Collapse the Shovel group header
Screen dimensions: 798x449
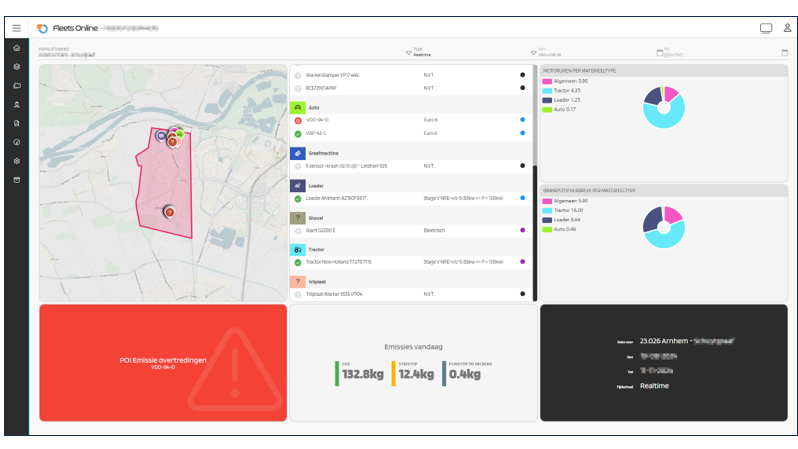[411, 218]
